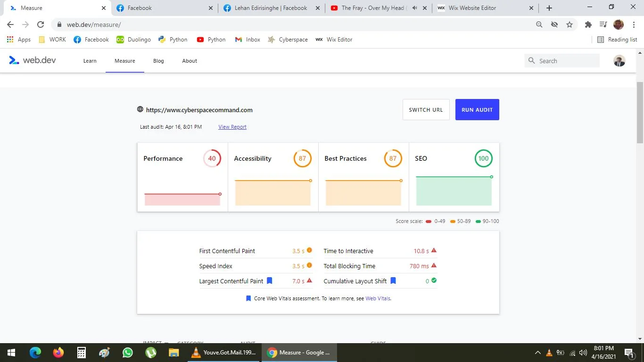644x362 pixels.
Task: Open the View Report link
Action: pos(232,127)
